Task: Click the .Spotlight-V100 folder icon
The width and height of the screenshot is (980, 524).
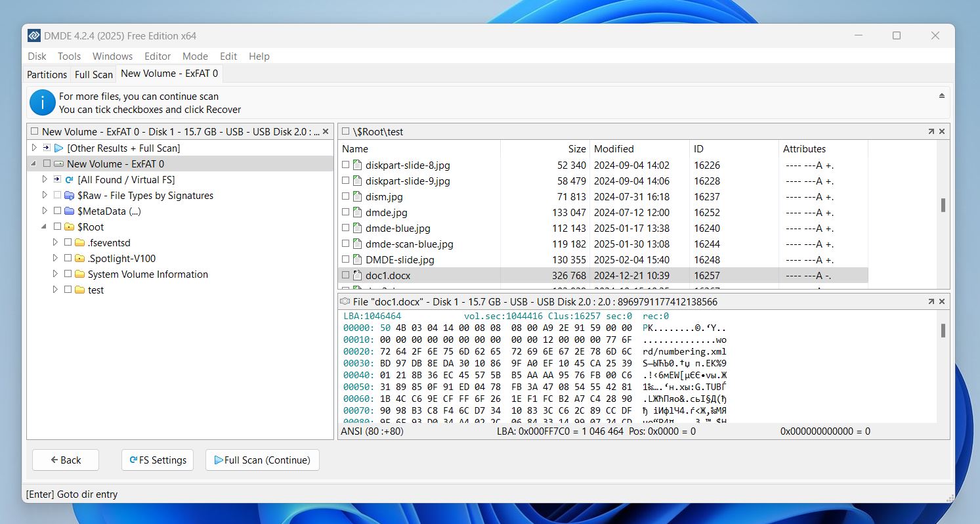Action: [x=79, y=259]
